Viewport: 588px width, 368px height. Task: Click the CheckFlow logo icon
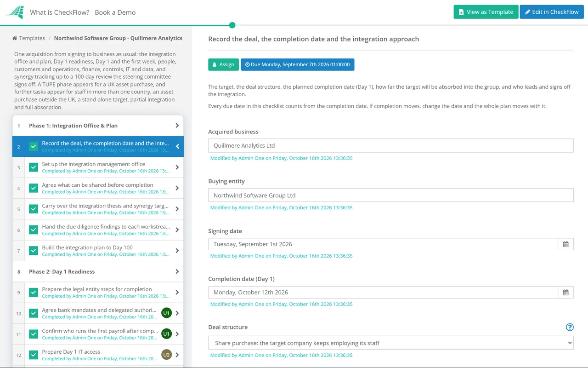(14, 12)
